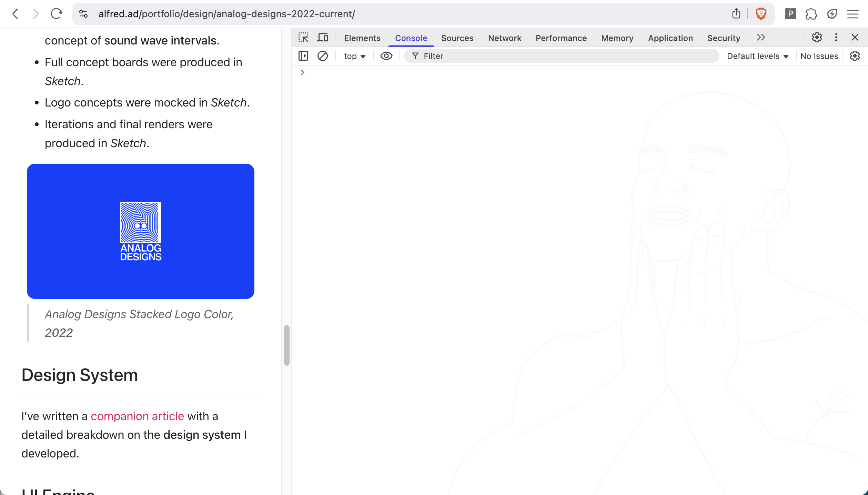868x495 pixels.
Task: Expand the Default levels dropdown
Action: [x=757, y=56]
